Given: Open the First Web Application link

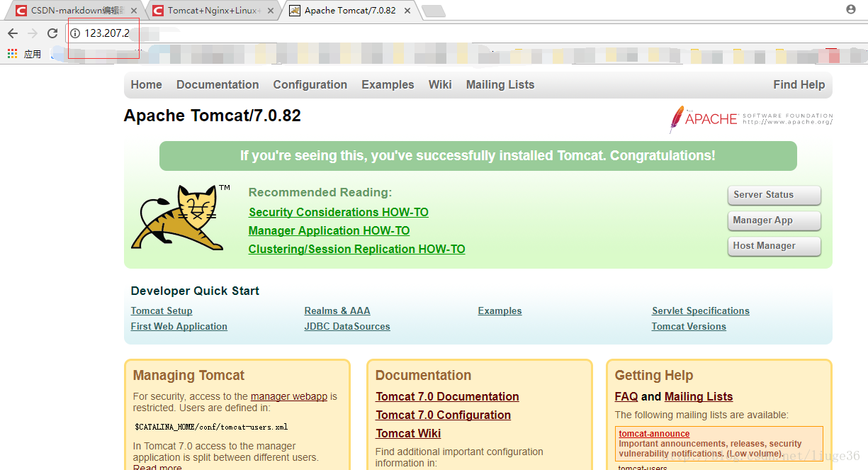Looking at the screenshot, I should (x=179, y=326).
